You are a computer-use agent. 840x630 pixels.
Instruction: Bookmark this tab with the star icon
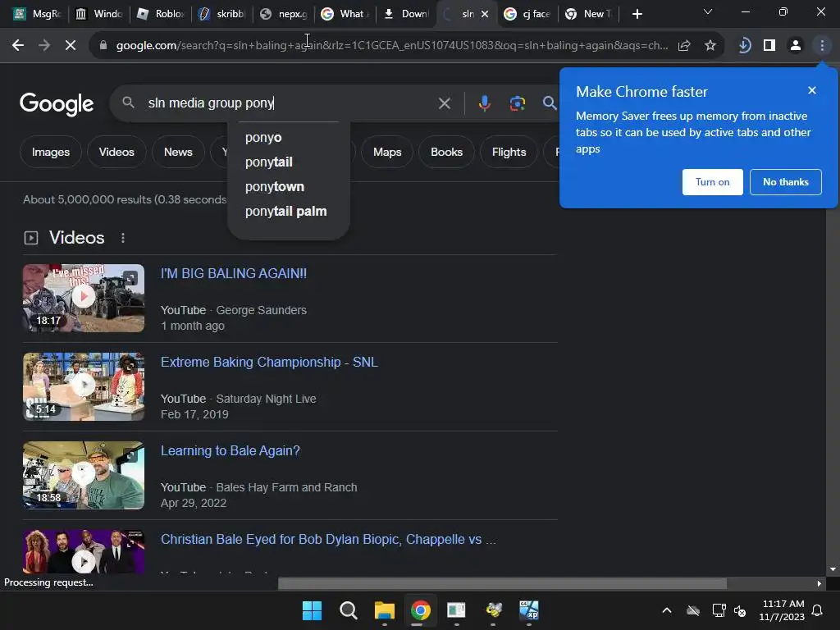[710, 46]
